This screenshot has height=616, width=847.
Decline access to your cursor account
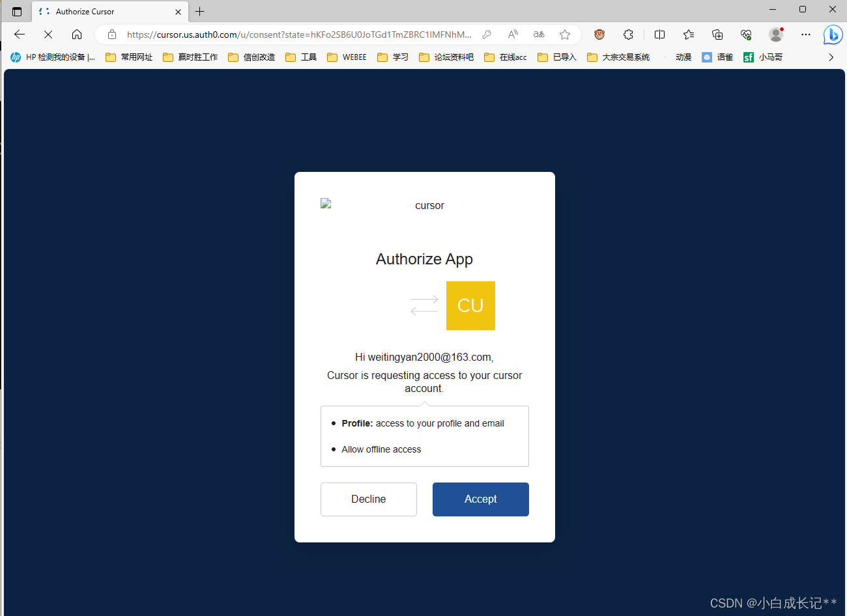[x=368, y=499]
